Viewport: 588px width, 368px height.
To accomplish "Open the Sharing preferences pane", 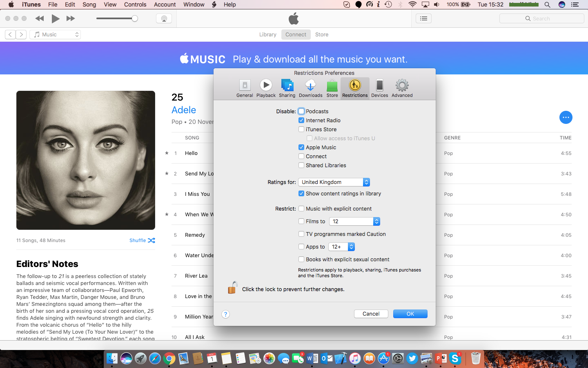I will (287, 88).
